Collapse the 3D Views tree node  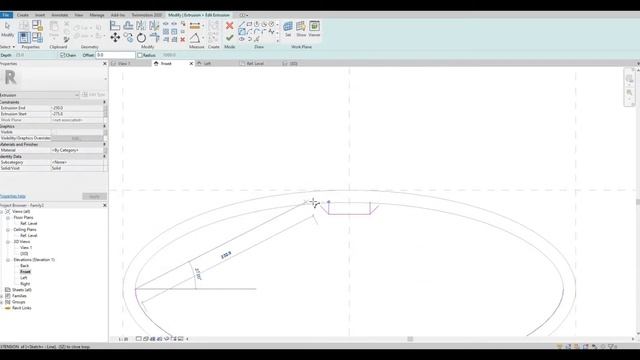click(8, 242)
